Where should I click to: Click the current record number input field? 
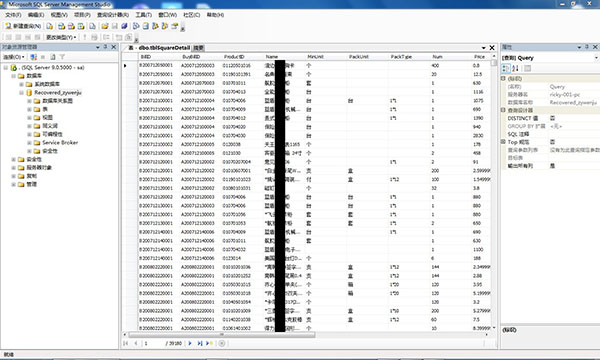point(153,343)
